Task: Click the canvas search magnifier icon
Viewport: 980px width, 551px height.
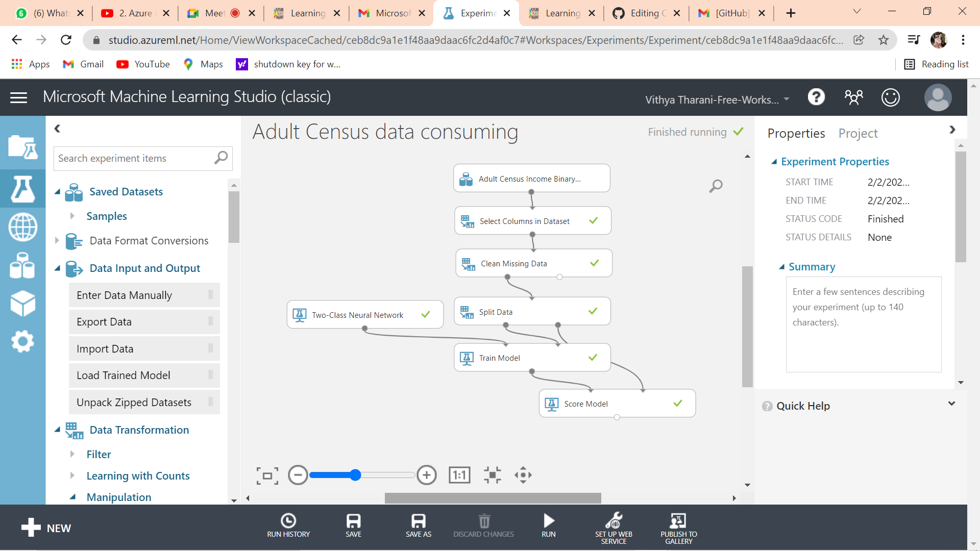Action: coord(716,186)
